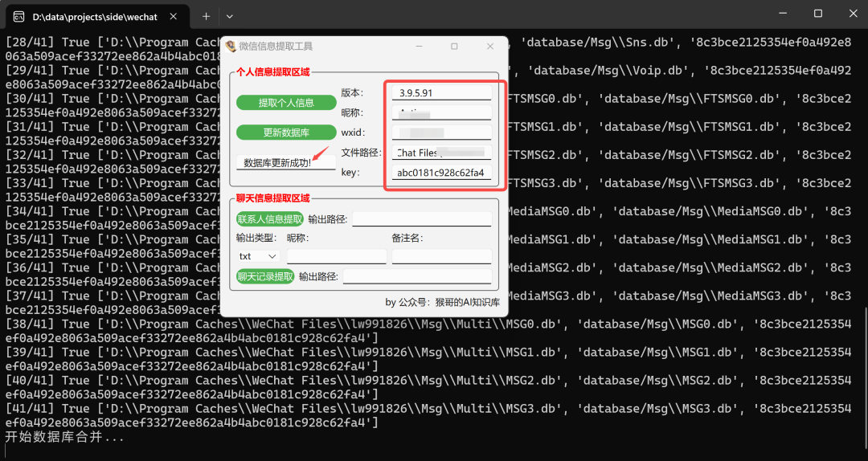Click into the wxid input field

(442, 133)
